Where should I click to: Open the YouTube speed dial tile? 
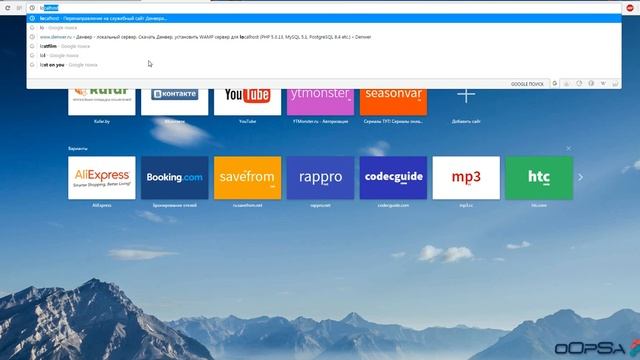coord(247,102)
